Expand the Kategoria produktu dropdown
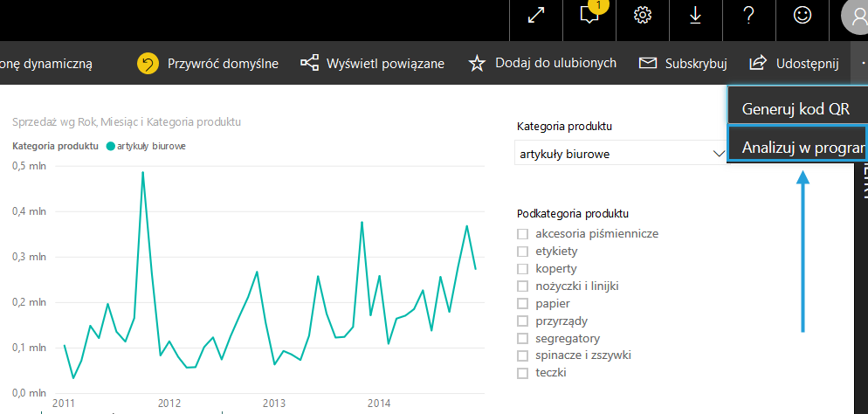The width and height of the screenshot is (868, 414). pos(720,154)
